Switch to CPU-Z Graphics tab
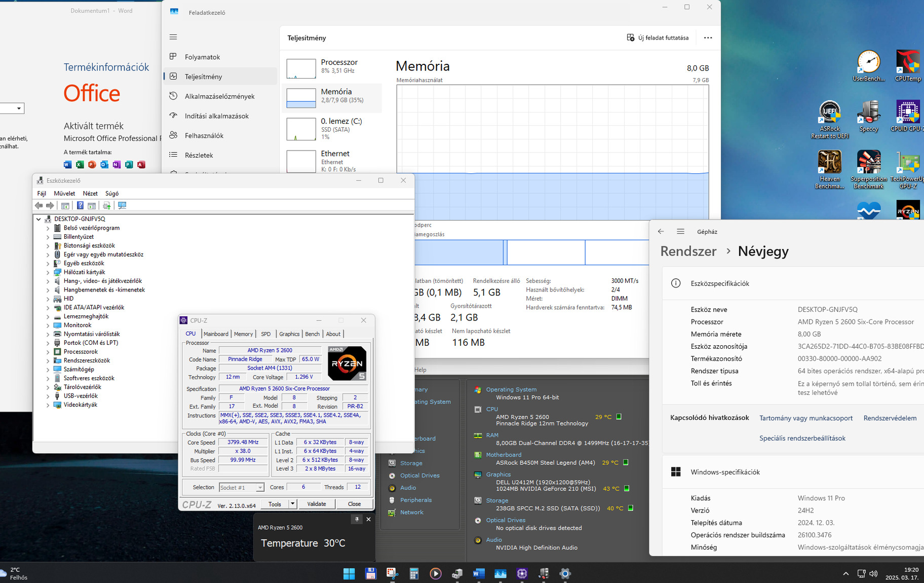The width and height of the screenshot is (924, 583). (x=289, y=334)
